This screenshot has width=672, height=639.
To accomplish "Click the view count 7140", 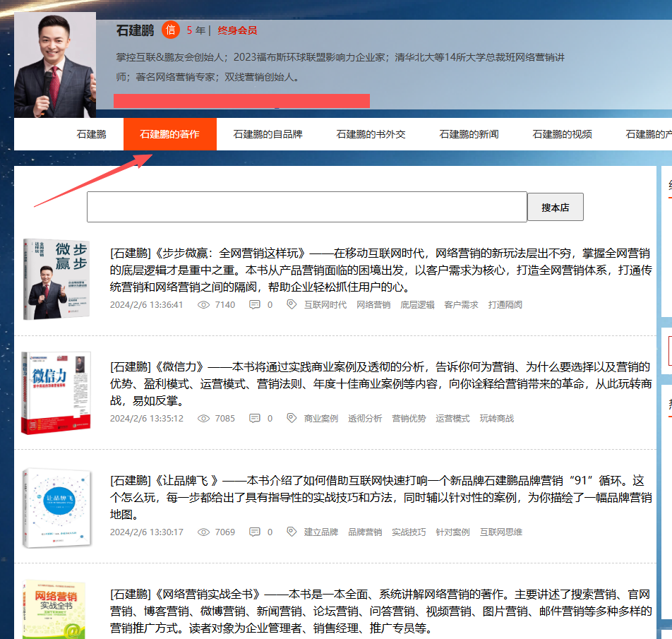I will coord(225,305).
